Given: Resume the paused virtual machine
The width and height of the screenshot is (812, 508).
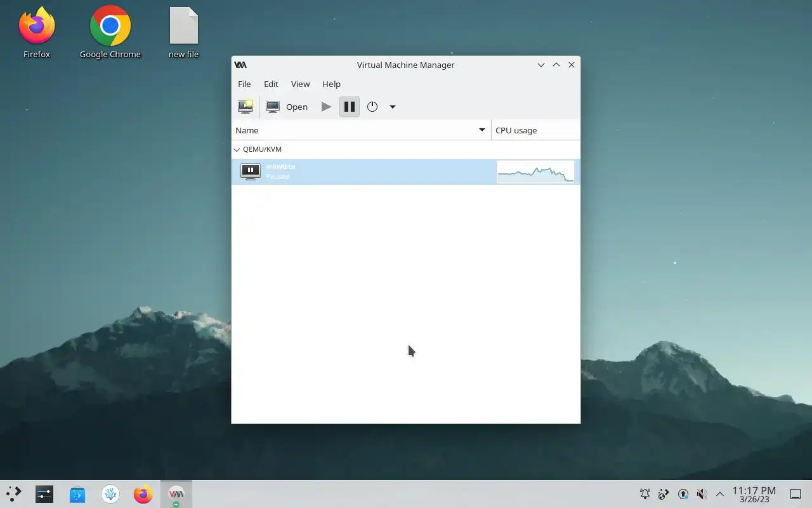Looking at the screenshot, I should tap(326, 107).
